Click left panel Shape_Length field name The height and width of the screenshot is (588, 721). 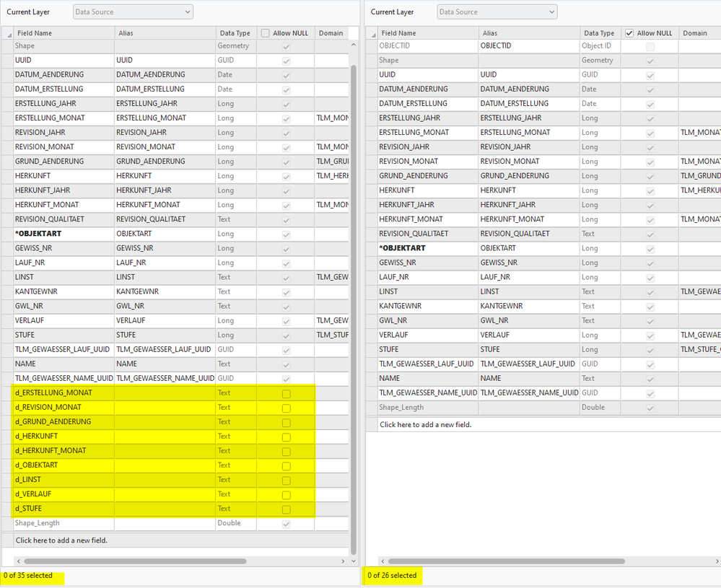(x=64, y=523)
